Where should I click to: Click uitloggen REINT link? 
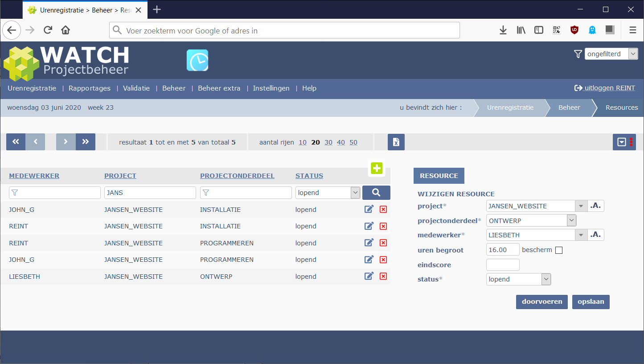pyautogui.click(x=605, y=88)
